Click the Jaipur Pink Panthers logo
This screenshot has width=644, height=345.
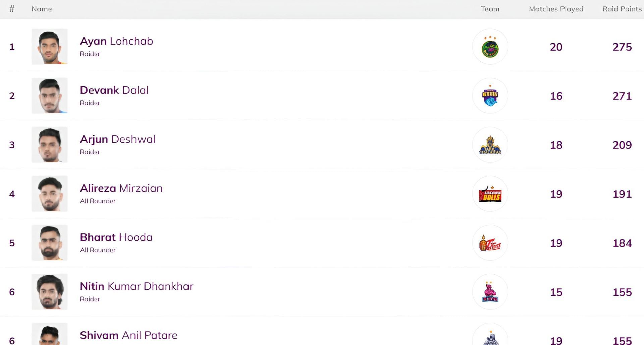tap(490, 292)
